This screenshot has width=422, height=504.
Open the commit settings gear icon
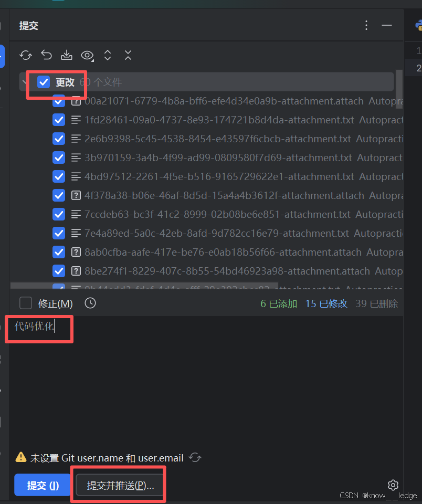pos(393,485)
